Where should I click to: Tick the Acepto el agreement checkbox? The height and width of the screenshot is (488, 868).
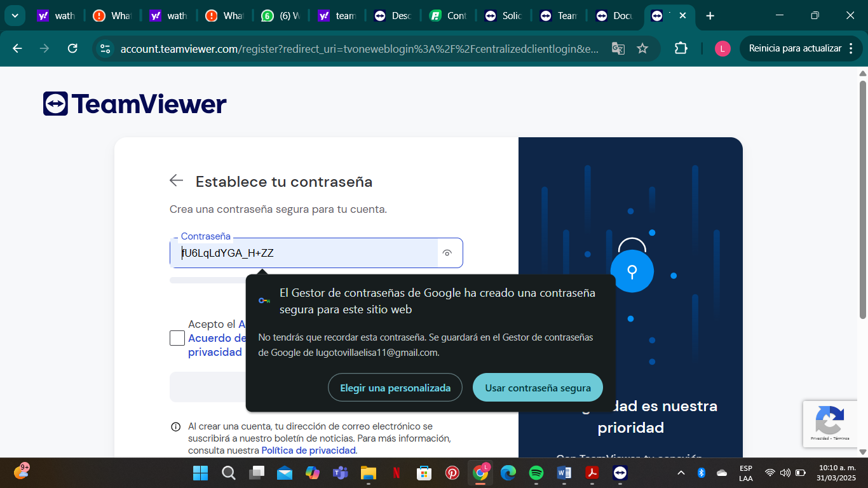click(x=177, y=338)
